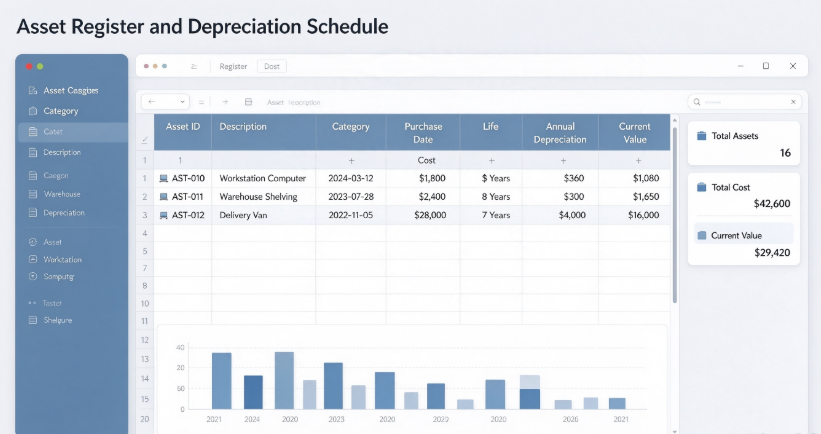Click the equals toolbar icon
This screenshot has height=434, width=821.
[x=201, y=102]
